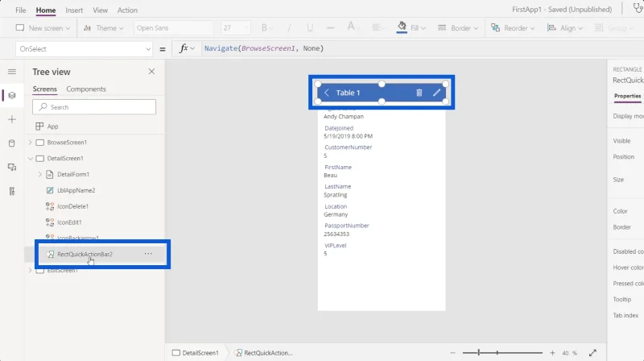Click fit to window expand icon

(x=592, y=353)
